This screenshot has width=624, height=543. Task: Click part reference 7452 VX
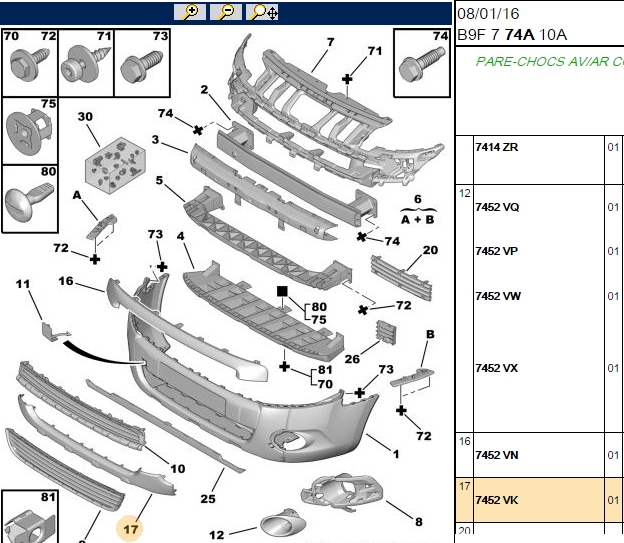[x=496, y=368]
